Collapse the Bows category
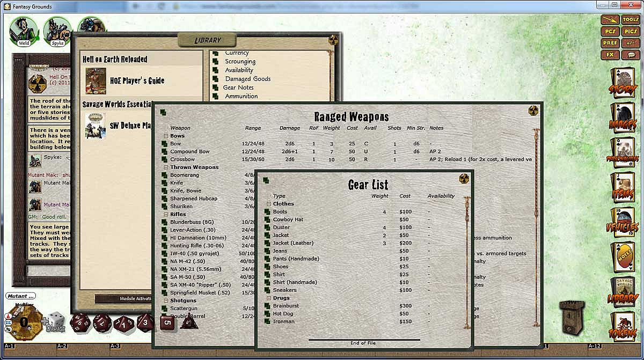Viewport: 644px width, 360px height. pos(166,136)
